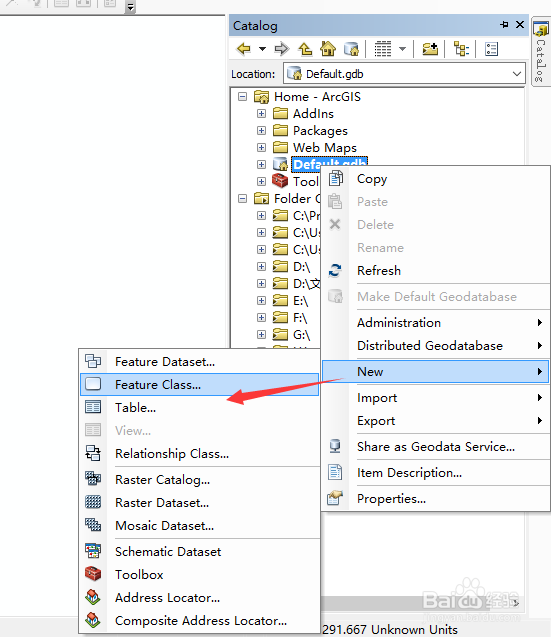
Task: Open Distributed Geodatabase submenu
Action: [436, 346]
